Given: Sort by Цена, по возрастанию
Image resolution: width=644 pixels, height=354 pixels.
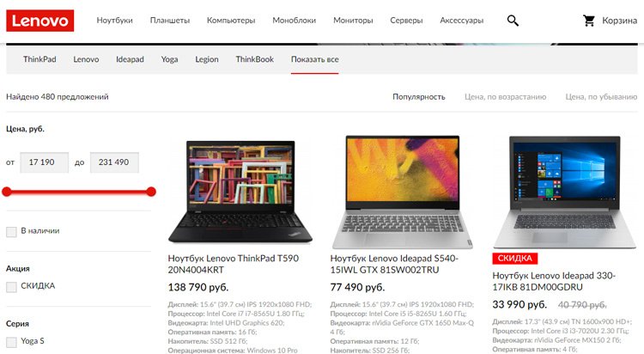Looking at the screenshot, I should coord(505,96).
